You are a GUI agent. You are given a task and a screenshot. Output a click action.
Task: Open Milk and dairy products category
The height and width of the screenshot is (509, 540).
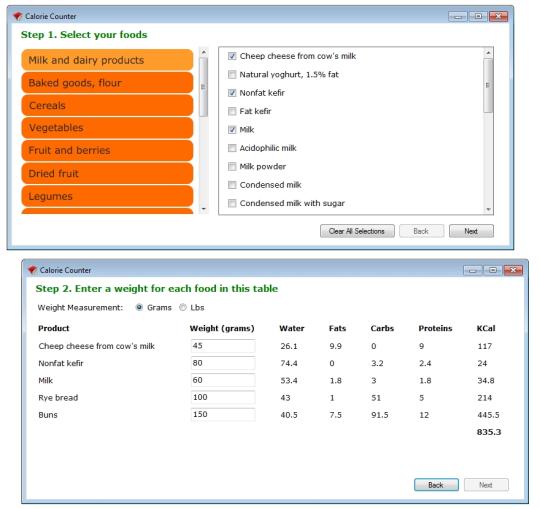107,60
